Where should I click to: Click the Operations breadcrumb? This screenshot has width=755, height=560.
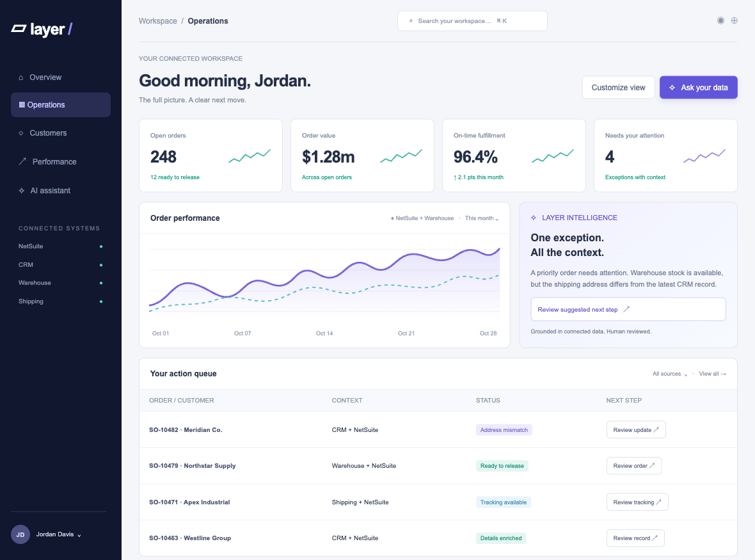(x=208, y=20)
